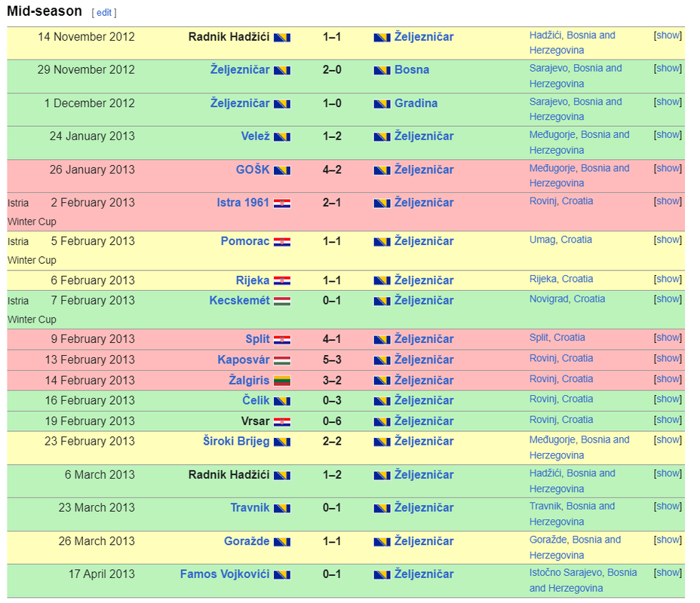700x603 pixels.
Task: Click the Lithuanian flag next to Žalgiris
Action: click(x=281, y=381)
